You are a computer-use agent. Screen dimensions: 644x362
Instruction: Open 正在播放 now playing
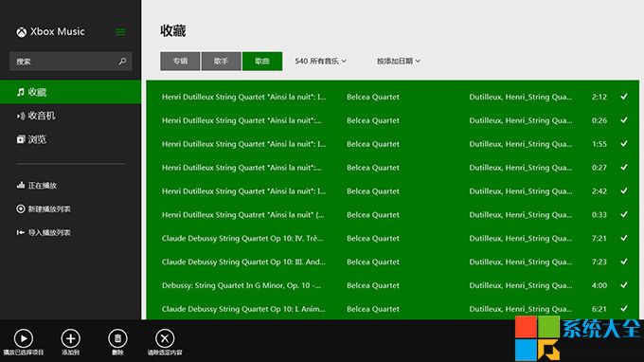(43, 186)
